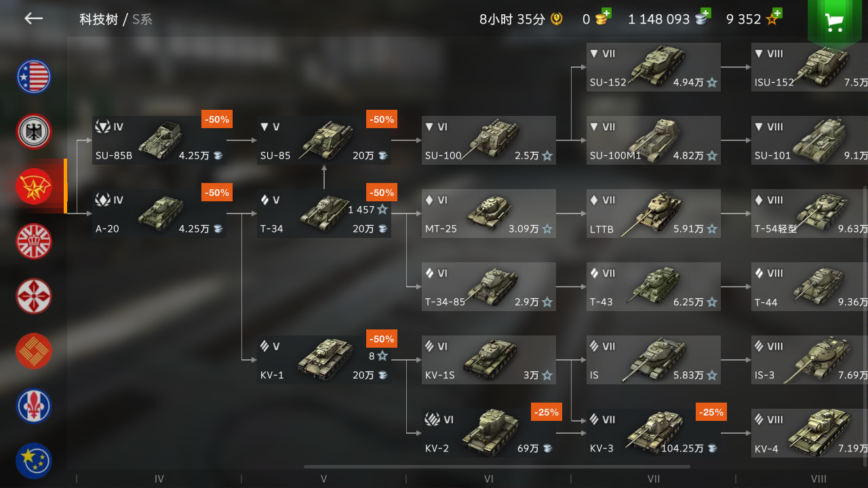
Task: Add credits with the plus next to 1 148 093
Action: 706,13
